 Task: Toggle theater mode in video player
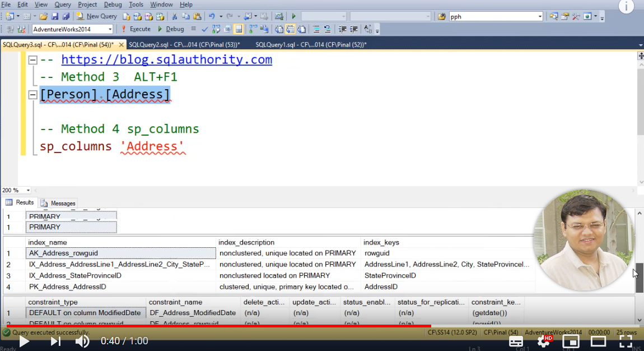tap(599, 341)
